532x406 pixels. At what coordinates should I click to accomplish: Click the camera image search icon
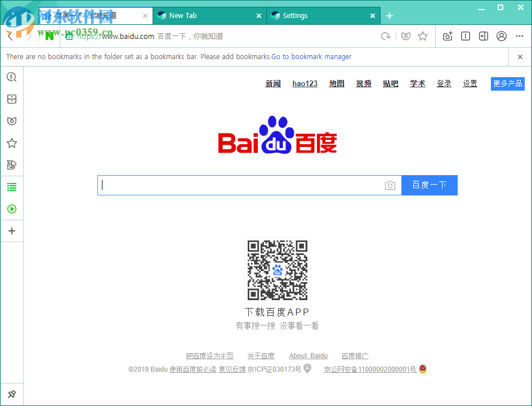click(390, 185)
